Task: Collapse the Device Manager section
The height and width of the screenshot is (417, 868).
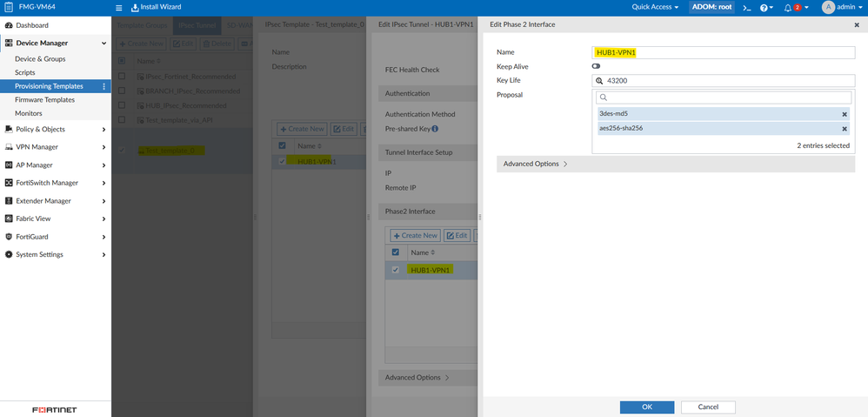Action: (x=103, y=44)
